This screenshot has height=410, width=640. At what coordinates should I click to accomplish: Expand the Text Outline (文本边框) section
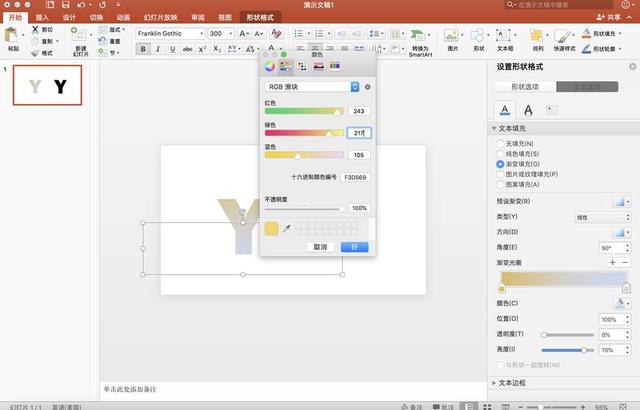[x=494, y=383]
